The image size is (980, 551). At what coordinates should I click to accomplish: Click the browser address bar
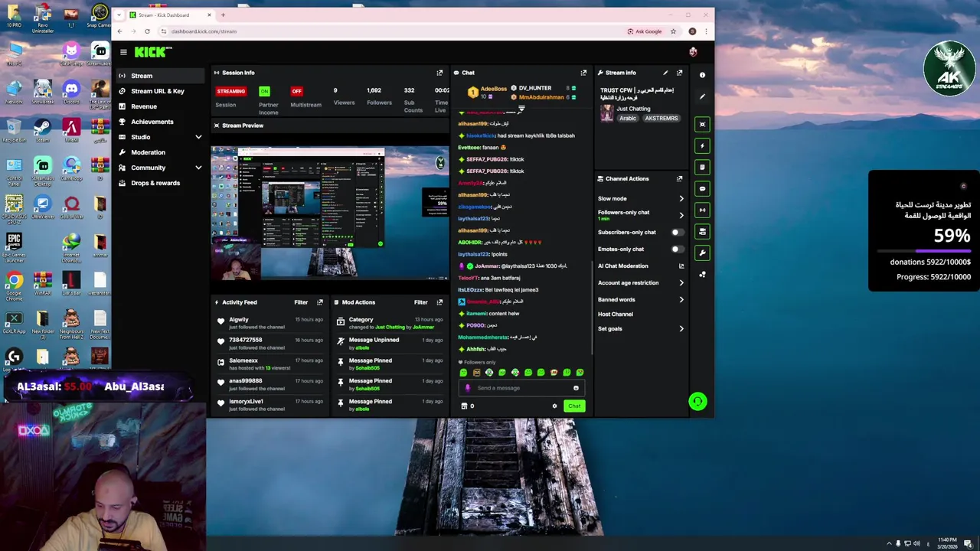pyautogui.click(x=390, y=31)
